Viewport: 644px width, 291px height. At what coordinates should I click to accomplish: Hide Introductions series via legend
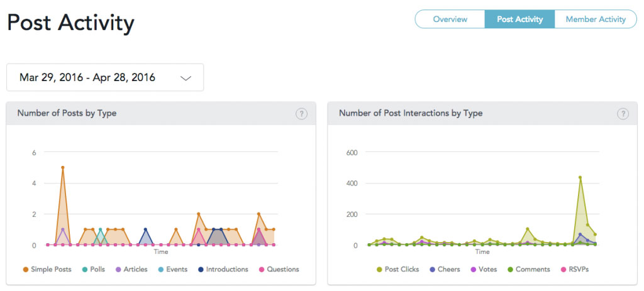pos(223,270)
